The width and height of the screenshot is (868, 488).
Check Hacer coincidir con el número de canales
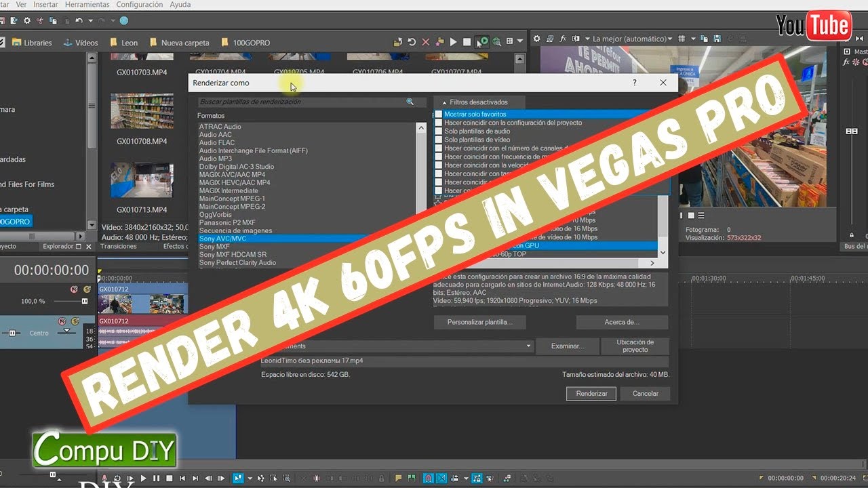[438, 148]
